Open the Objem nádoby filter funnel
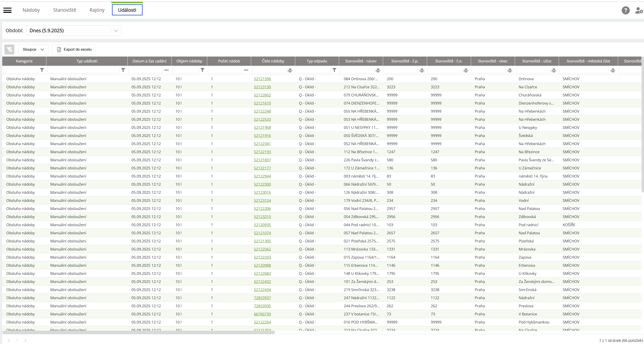Viewport: 644px width, 344px height. tap(202, 70)
